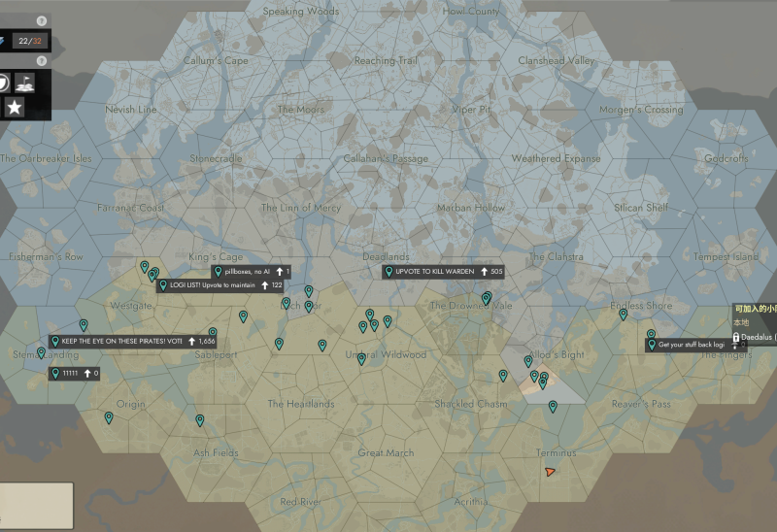Select the Deadlands region label
777x532 pixels.
(386, 256)
